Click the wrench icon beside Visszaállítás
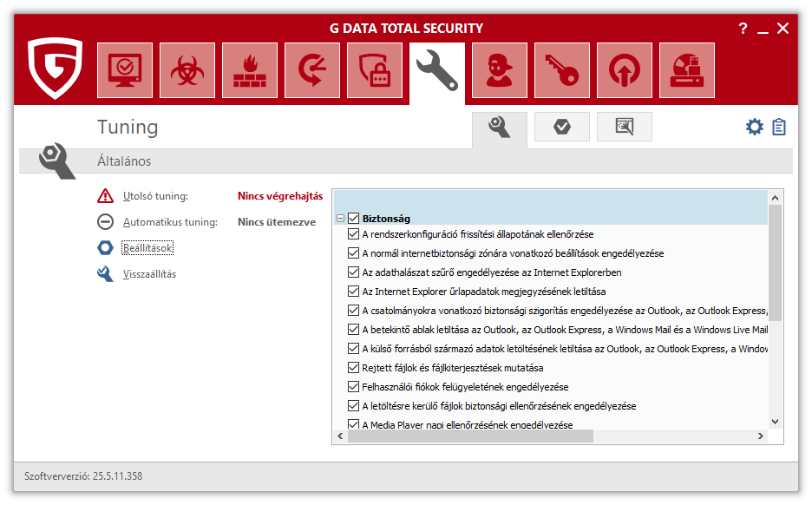This screenshot has height=505, width=812. tap(105, 273)
